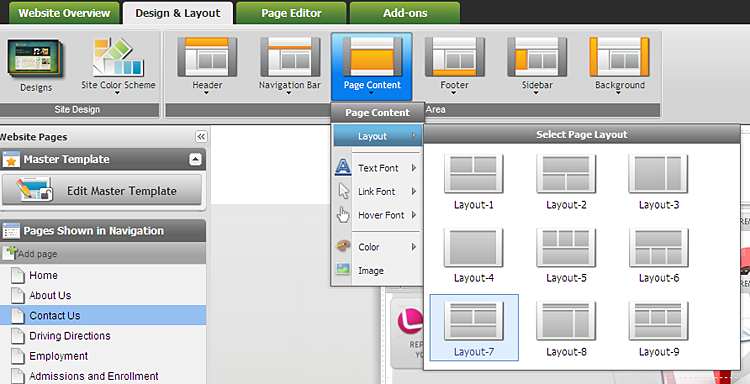
Task: Expand the Header dropdown arrow
Action: (x=207, y=93)
